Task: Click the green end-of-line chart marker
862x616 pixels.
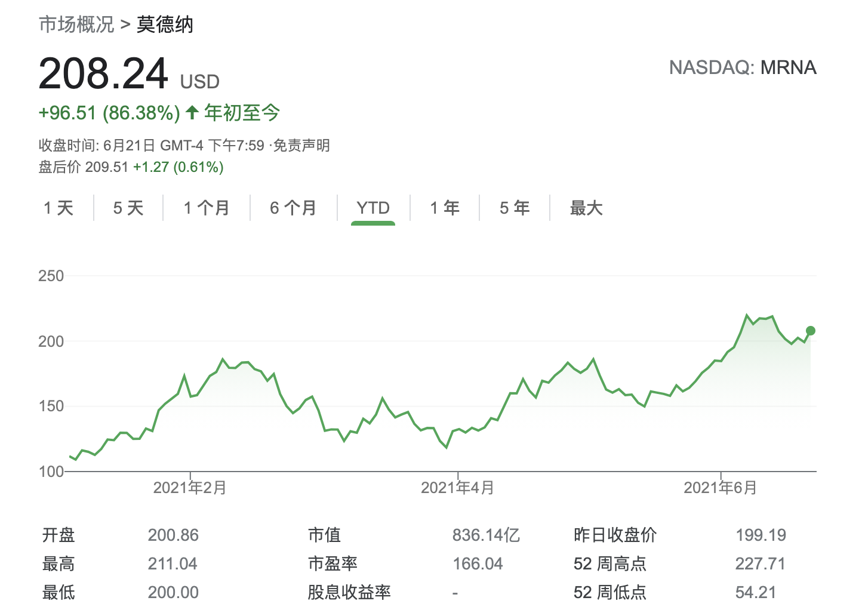Action: point(810,331)
